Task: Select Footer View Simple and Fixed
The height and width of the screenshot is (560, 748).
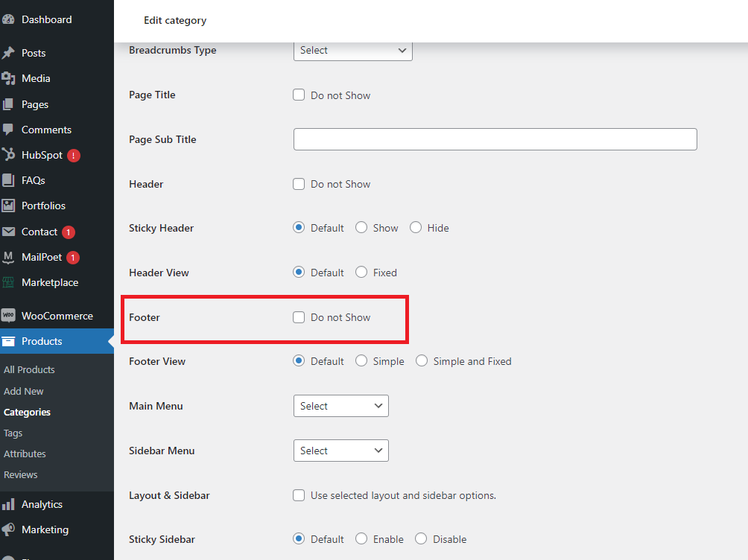Action: [x=421, y=360]
